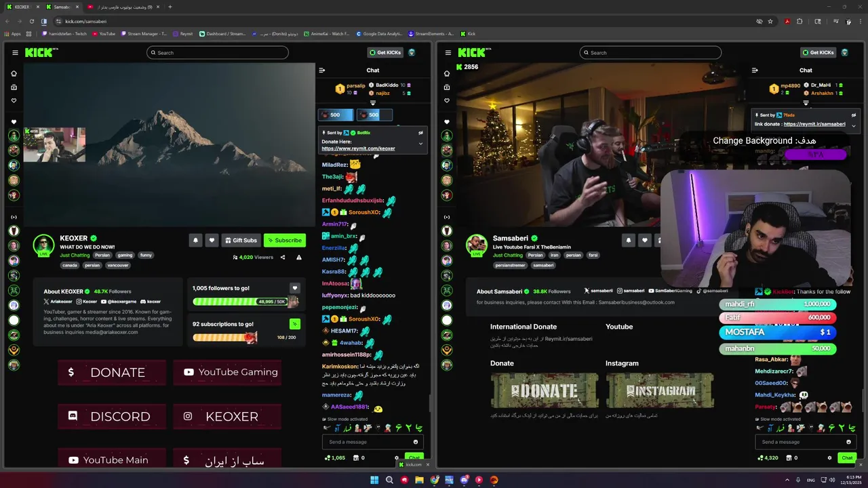This screenshot has width=868, height=488.
Task: Expand gift leaderboard arrow in right chat
Action: pyautogui.click(x=806, y=103)
